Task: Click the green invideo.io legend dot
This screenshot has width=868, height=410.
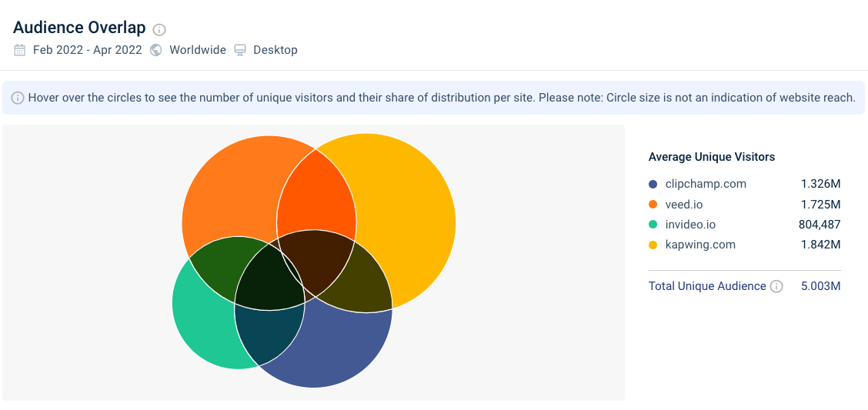Action: (653, 225)
